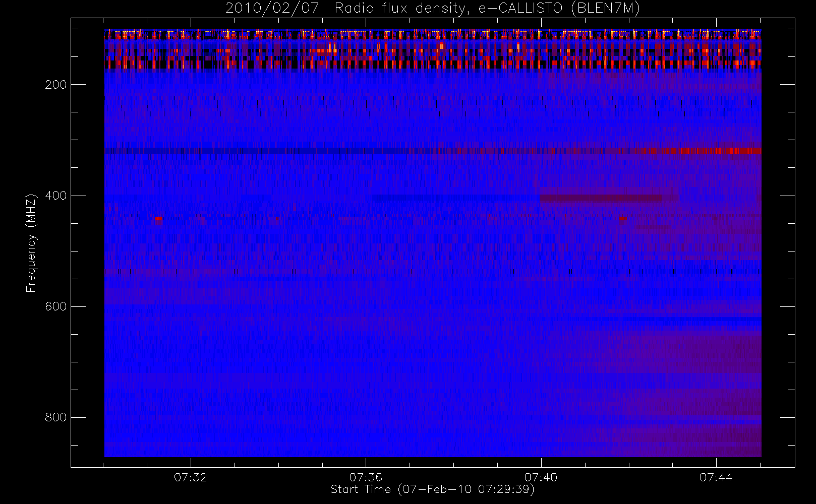Click the small red spot near 07:31 at 440 MHz
816x504 pixels.
[x=158, y=219]
